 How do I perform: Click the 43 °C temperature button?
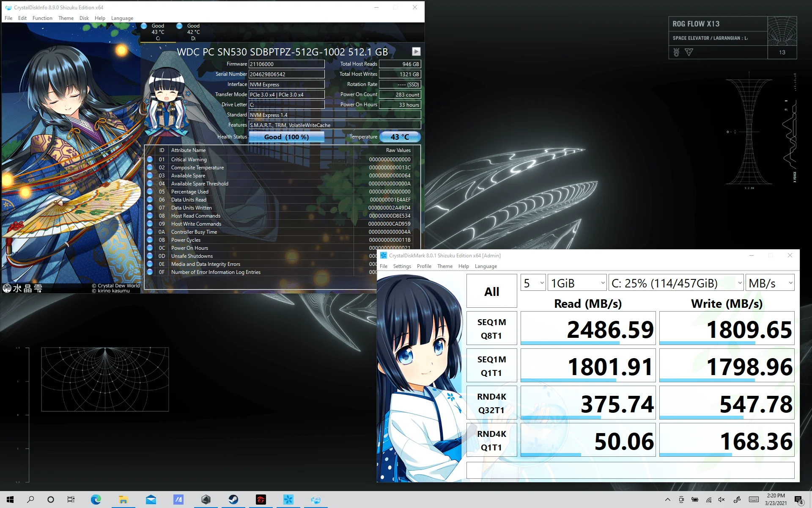tap(400, 137)
